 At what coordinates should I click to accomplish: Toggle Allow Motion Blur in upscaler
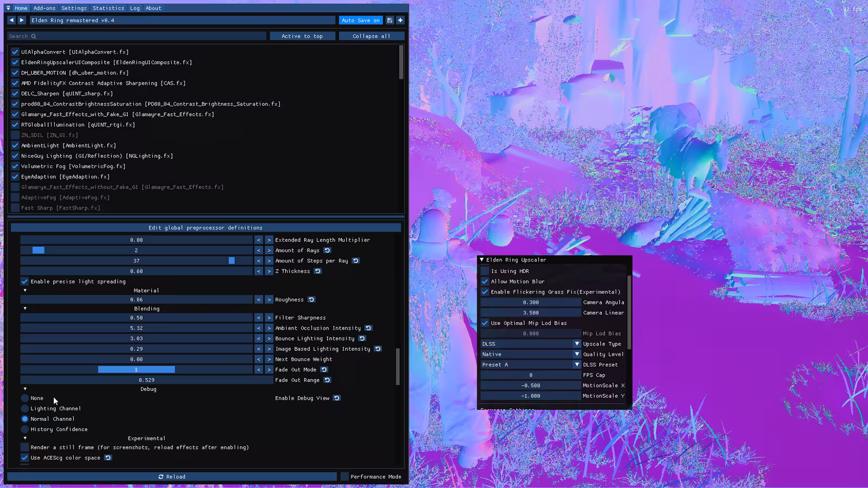(x=485, y=281)
